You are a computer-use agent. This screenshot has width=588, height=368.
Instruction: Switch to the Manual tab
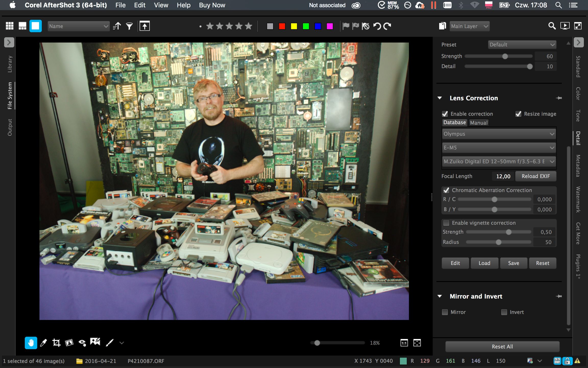tap(479, 123)
